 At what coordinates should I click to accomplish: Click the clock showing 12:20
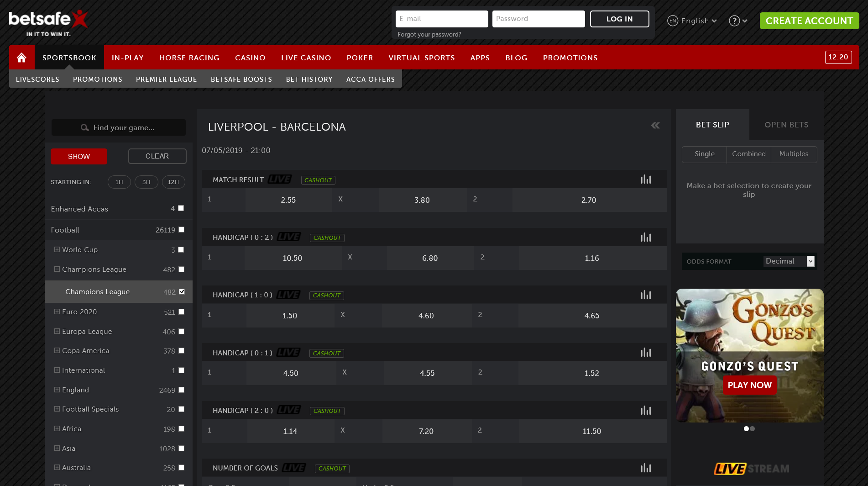point(838,57)
